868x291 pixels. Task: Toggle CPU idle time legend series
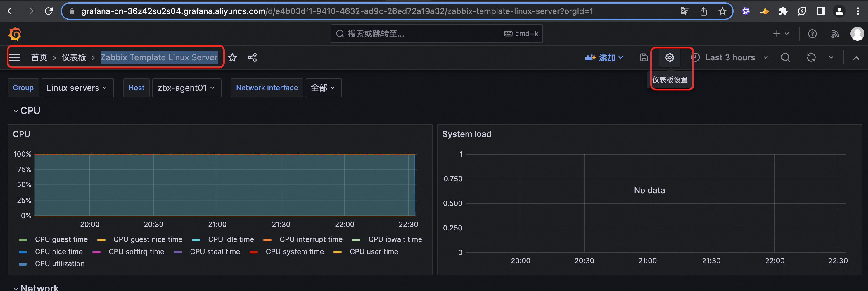coord(231,239)
